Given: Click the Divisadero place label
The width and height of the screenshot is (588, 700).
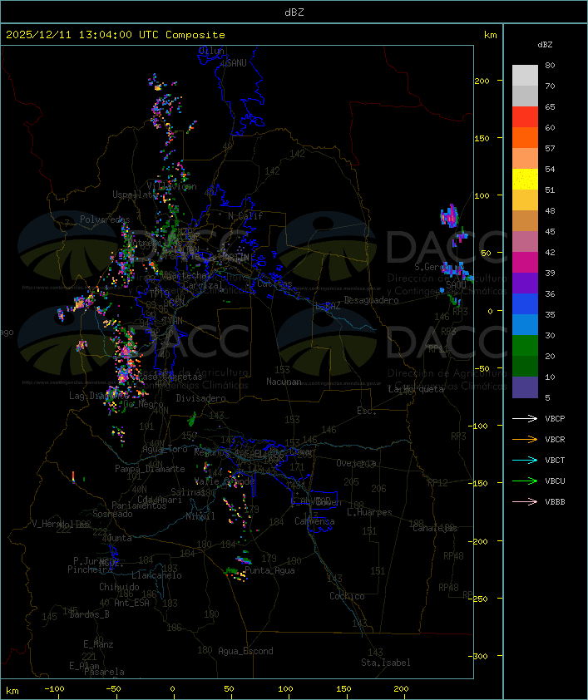Looking at the screenshot, I should 201,397.
